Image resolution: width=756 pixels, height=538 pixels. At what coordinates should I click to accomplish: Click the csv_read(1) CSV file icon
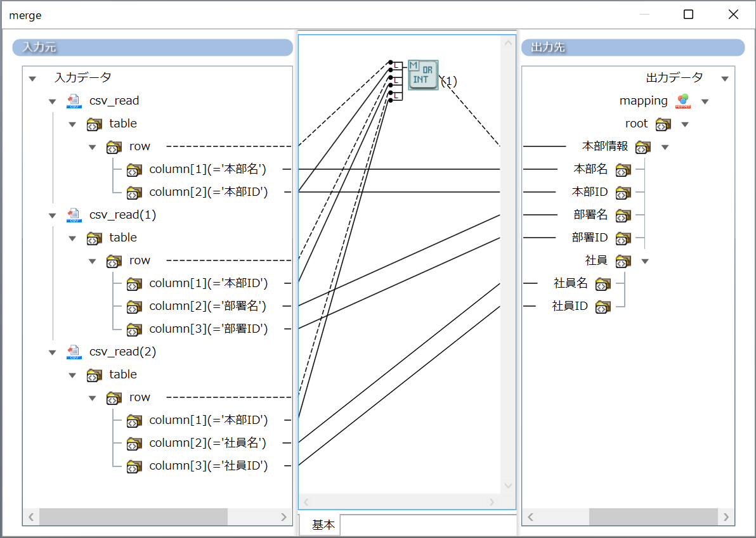coord(74,215)
